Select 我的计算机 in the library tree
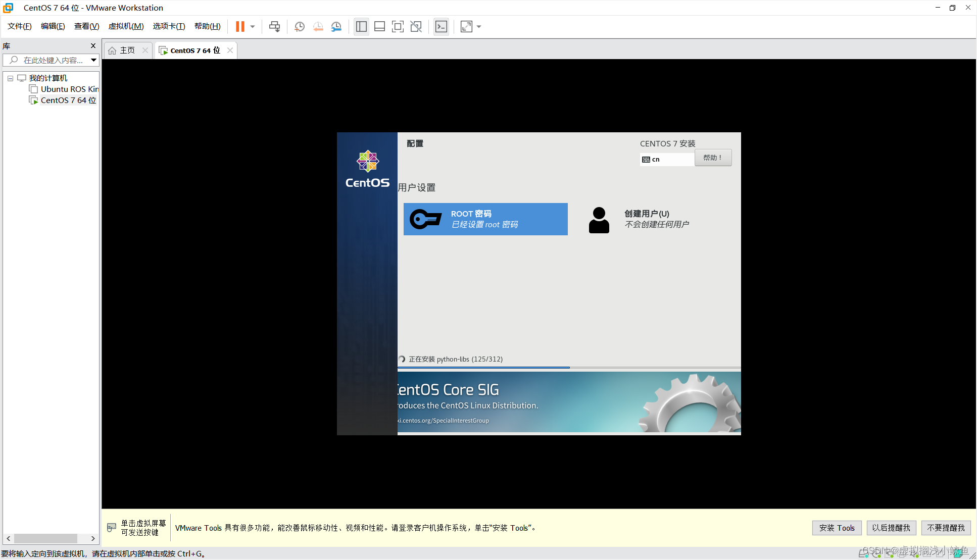The height and width of the screenshot is (560, 977). tap(48, 78)
